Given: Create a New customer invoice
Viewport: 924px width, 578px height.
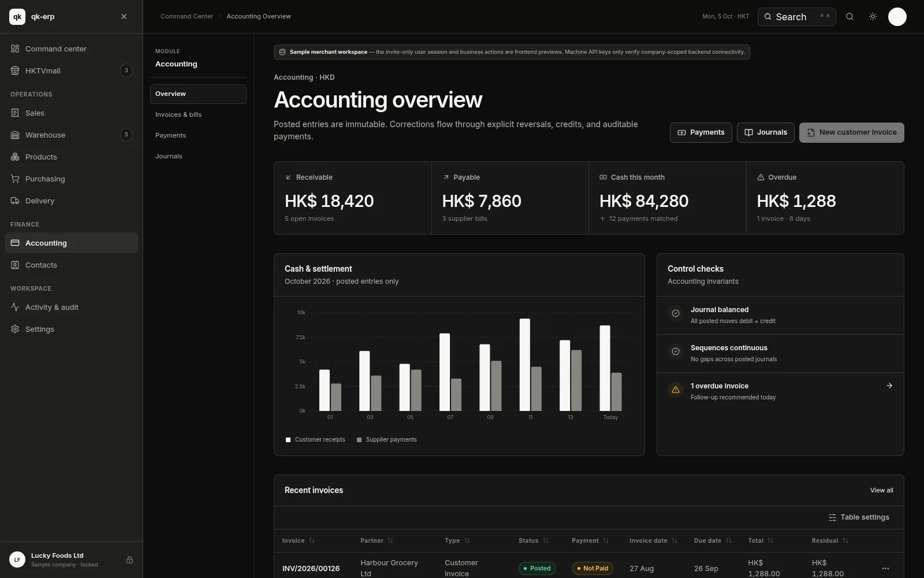Looking at the screenshot, I should tap(852, 132).
